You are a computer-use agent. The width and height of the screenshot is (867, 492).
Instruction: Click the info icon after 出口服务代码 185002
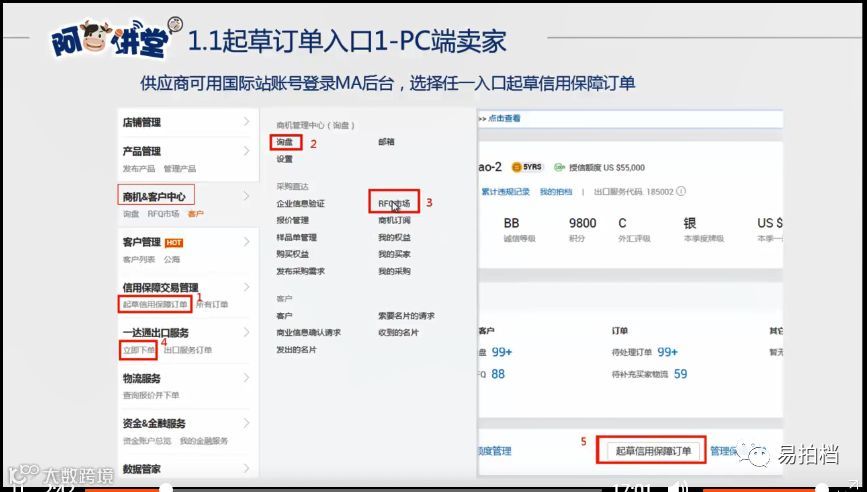(x=681, y=191)
